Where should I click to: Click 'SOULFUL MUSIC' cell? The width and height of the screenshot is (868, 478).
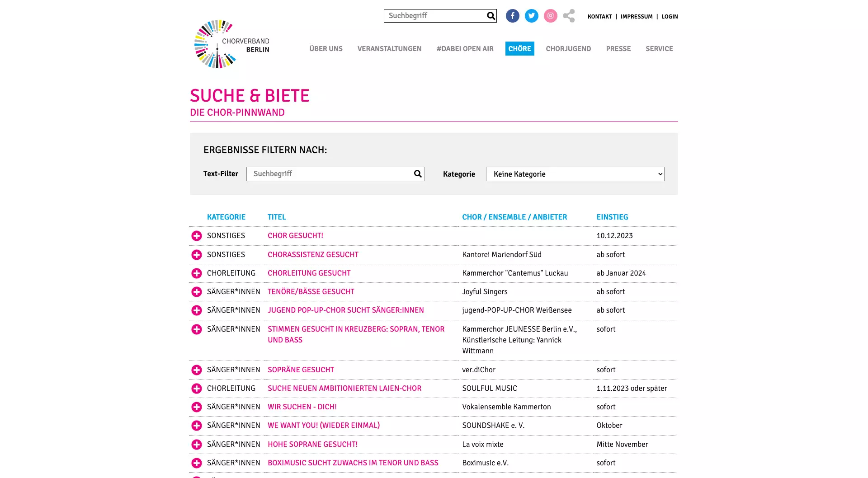[x=489, y=389]
